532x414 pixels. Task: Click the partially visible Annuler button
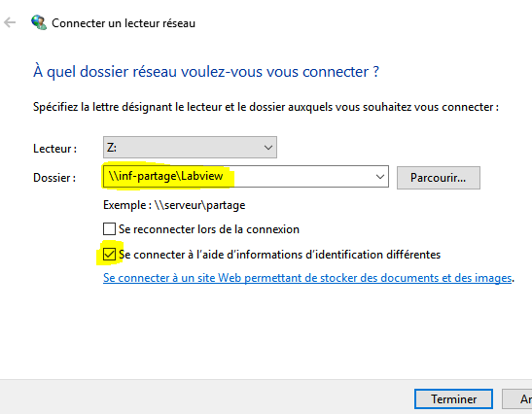(517, 399)
